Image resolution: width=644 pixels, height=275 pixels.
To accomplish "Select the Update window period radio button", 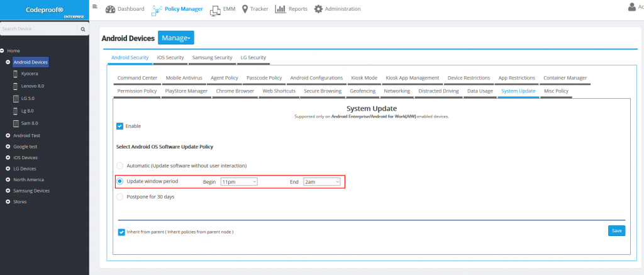I will 120,181.
